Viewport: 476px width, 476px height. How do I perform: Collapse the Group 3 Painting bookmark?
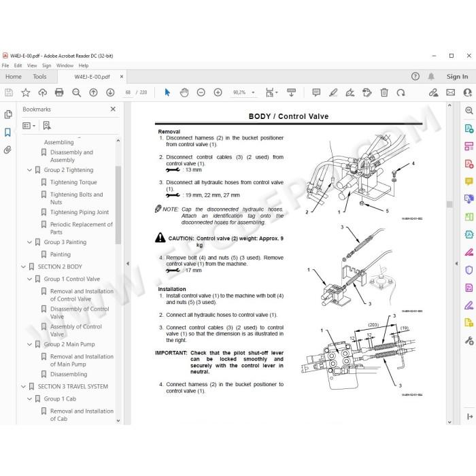pyautogui.click(x=29, y=242)
